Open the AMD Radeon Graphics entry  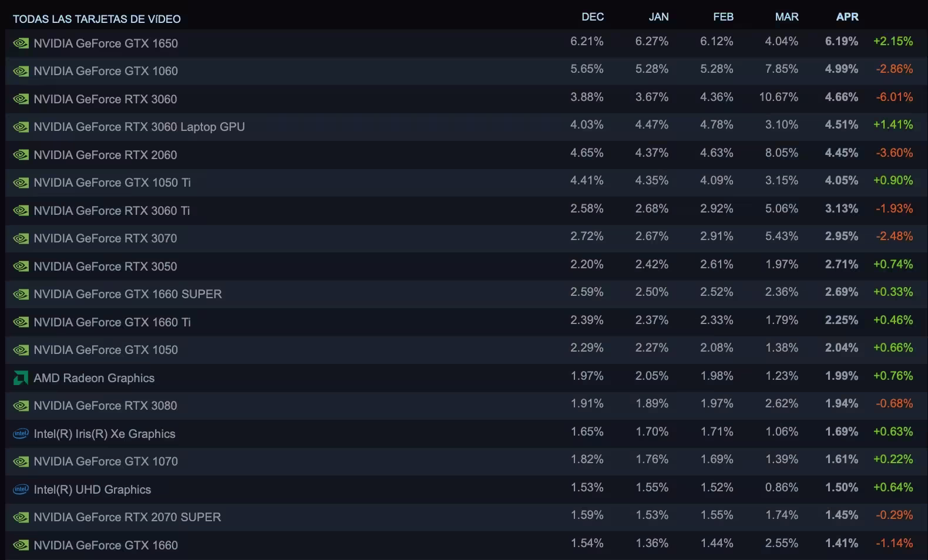[94, 378]
